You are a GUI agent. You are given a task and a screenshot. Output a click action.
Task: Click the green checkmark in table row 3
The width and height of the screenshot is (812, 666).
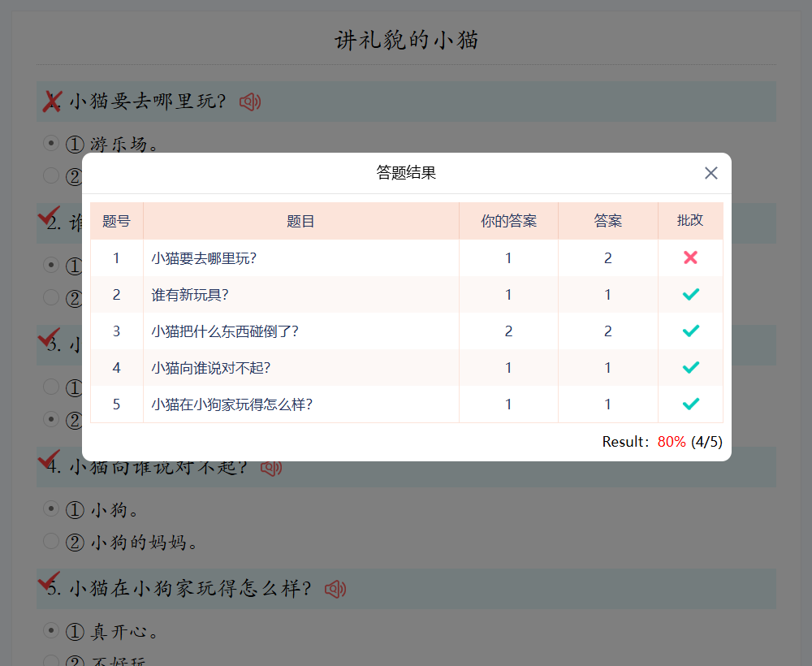[690, 331]
